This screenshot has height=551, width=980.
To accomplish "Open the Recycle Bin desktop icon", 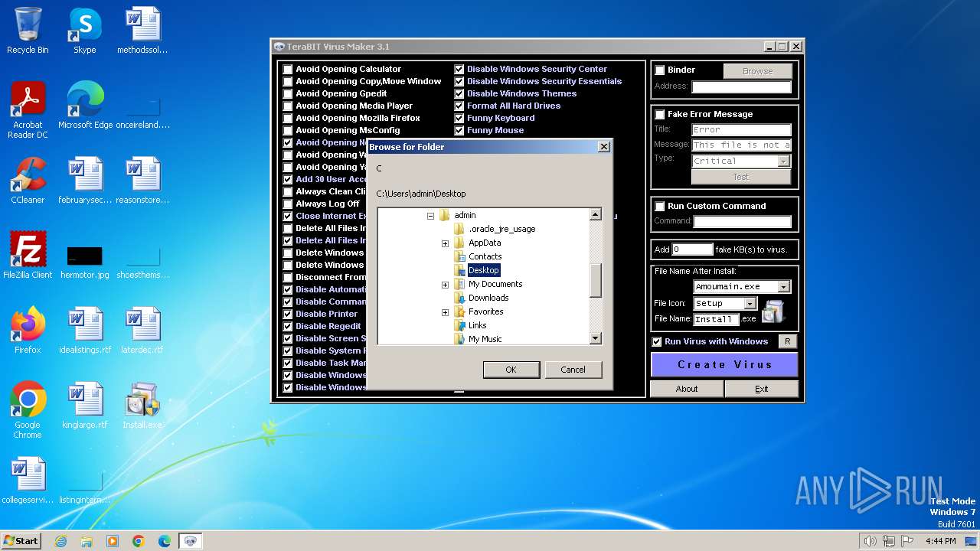I will [x=28, y=31].
